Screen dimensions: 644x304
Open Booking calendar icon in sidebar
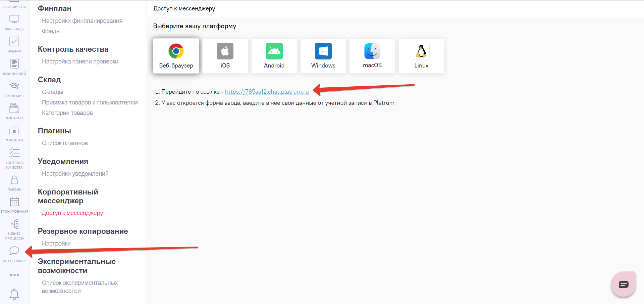pos(14,205)
